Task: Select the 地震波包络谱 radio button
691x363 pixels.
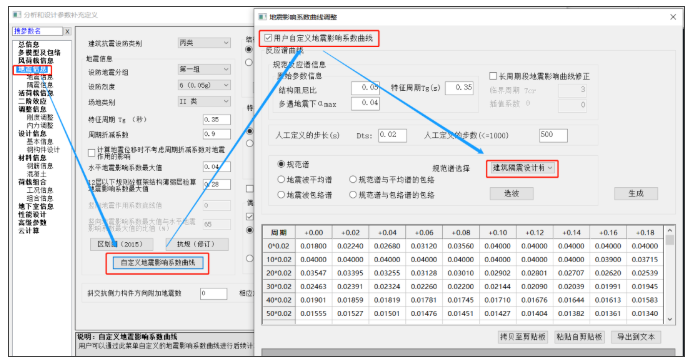Action: click(281, 194)
